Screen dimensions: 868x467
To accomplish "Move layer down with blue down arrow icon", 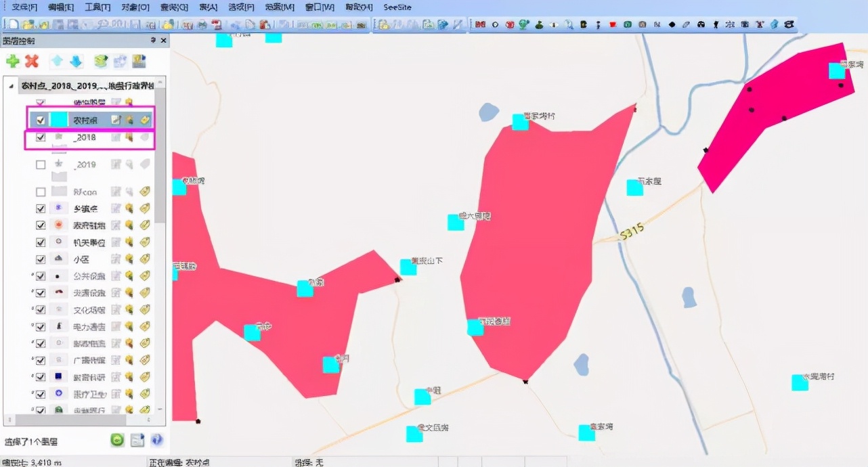I will 76,61.
